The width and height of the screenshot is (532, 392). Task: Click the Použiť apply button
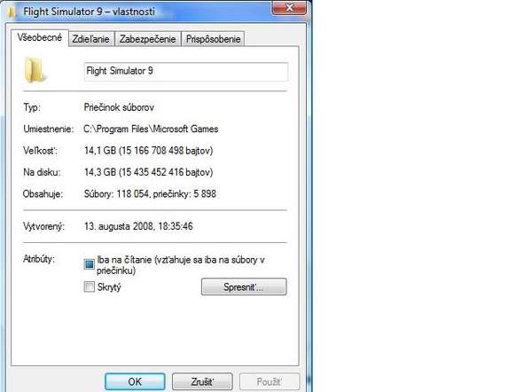pyautogui.click(x=270, y=381)
